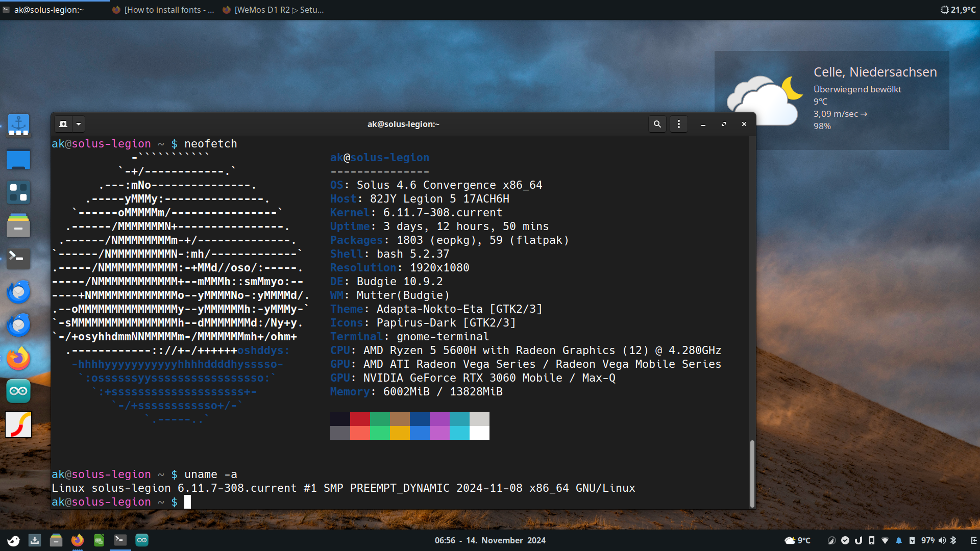
Task: Launch Firefox from the dock
Action: [x=18, y=358]
